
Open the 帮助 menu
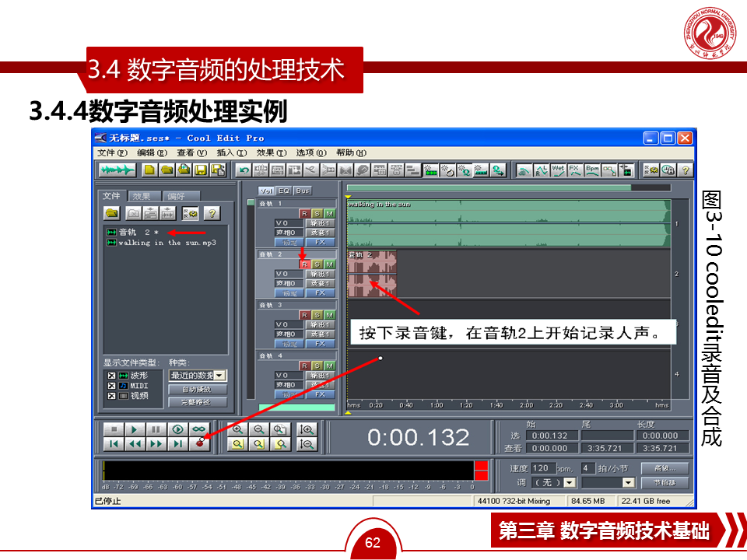tap(351, 152)
